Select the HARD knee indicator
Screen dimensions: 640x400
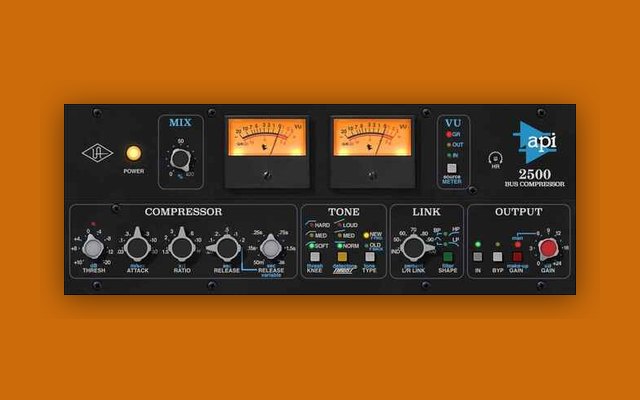tap(311, 225)
